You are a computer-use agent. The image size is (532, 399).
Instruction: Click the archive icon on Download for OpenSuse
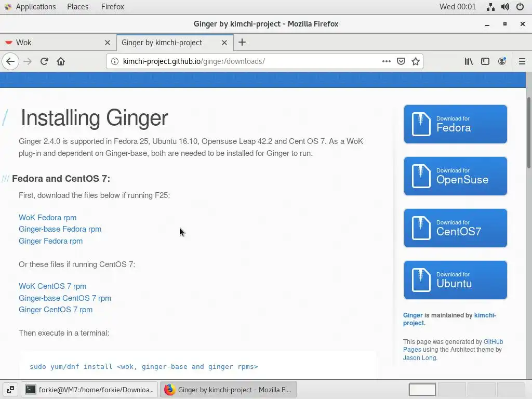coord(421,176)
